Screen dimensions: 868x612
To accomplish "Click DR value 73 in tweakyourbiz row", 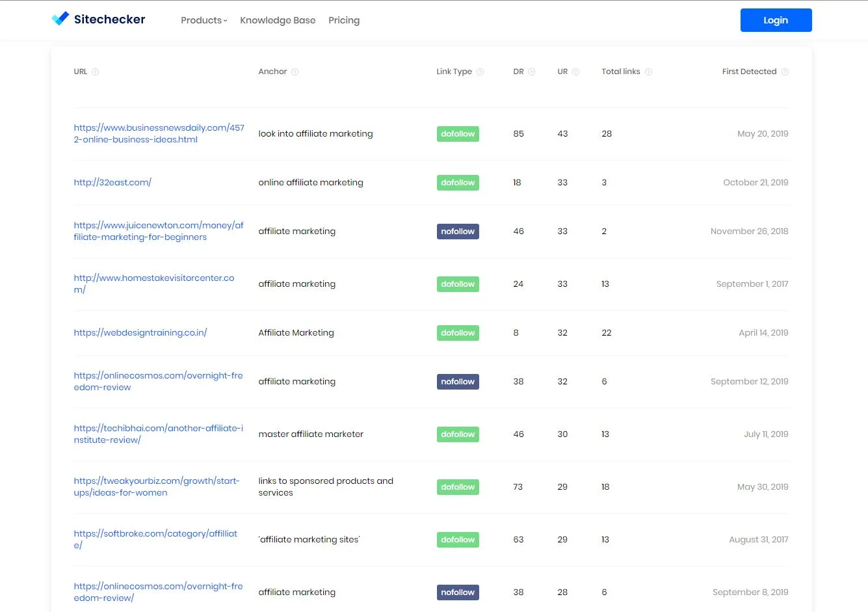I will point(518,486).
